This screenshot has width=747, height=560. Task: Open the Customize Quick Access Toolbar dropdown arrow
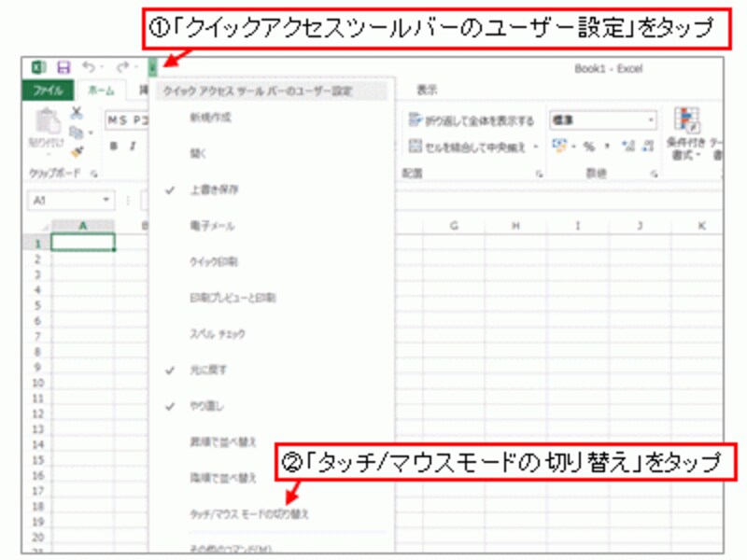[152, 68]
